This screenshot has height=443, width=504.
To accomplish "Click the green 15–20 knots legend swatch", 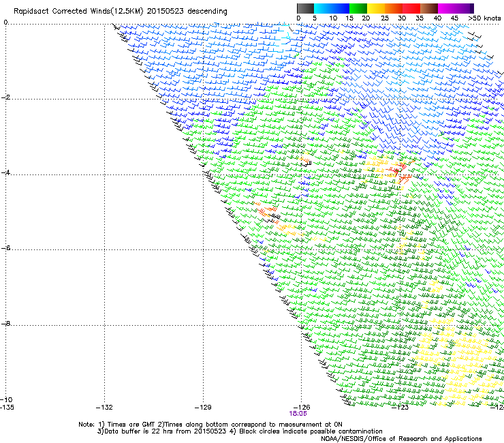I will [358, 8].
